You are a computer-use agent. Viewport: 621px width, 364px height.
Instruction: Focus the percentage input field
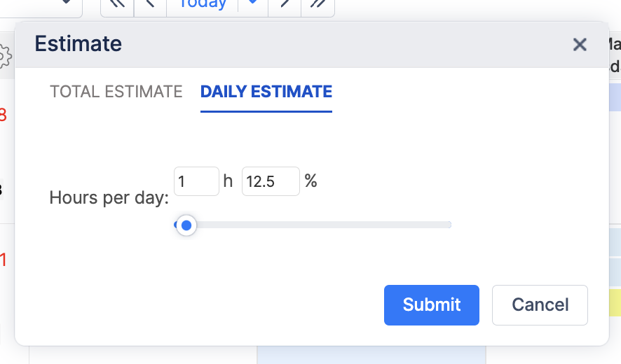click(x=271, y=181)
